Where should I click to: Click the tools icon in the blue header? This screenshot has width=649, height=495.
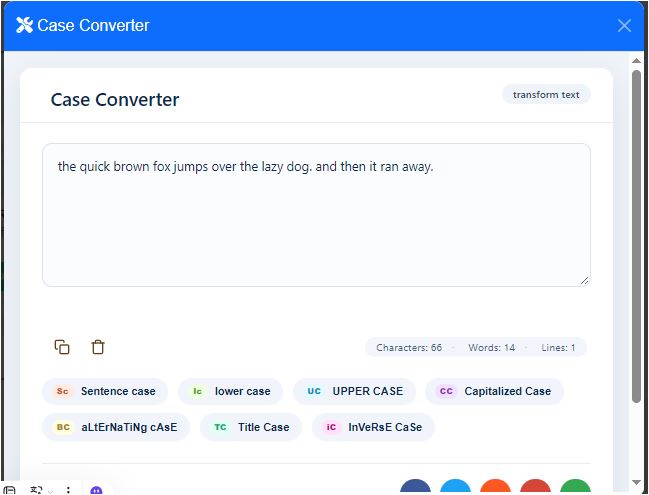(24, 25)
